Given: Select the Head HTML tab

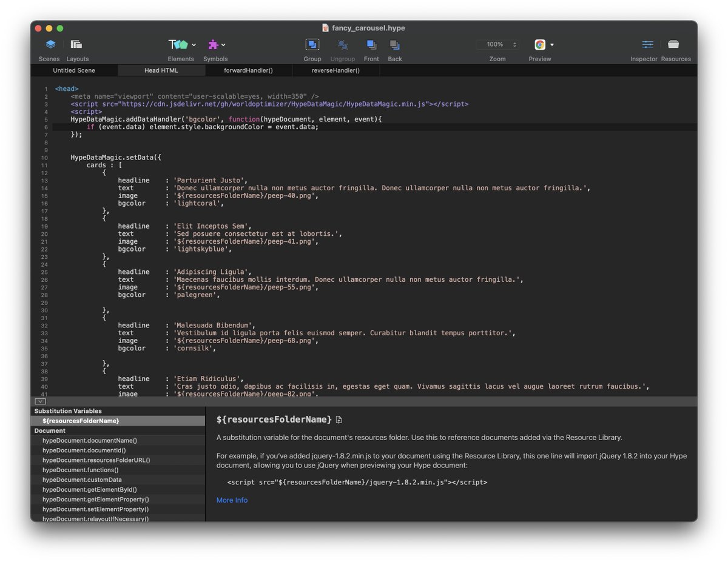Looking at the screenshot, I should pyautogui.click(x=161, y=70).
